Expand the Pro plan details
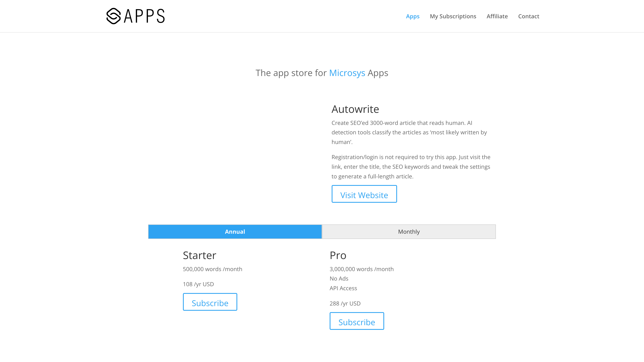Image resolution: width=644 pixels, height=362 pixels. coord(338,255)
